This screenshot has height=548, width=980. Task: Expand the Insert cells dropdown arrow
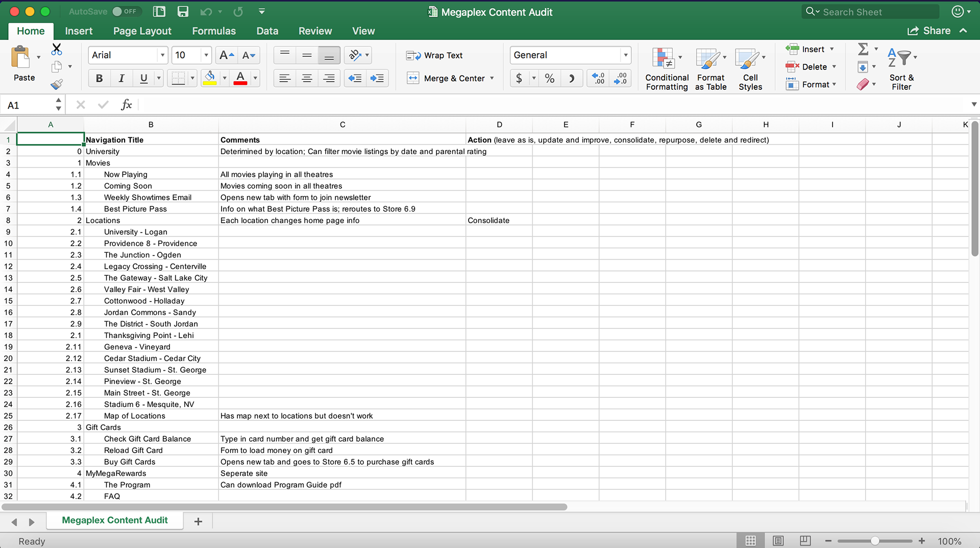pyautogui.click(x=832, y=49)
